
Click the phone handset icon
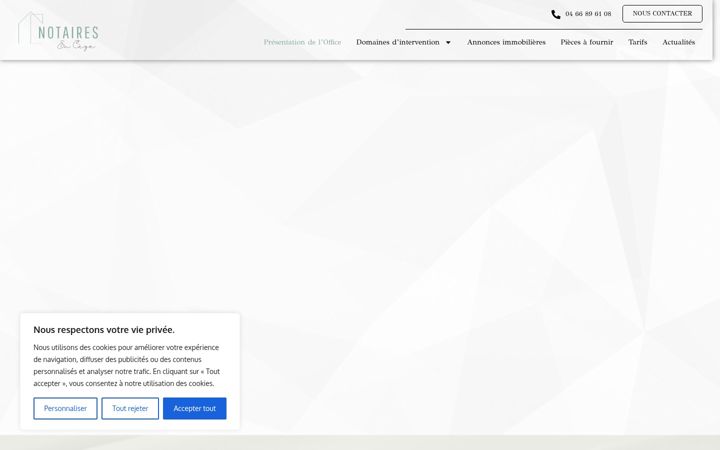[x=556, y=14]
